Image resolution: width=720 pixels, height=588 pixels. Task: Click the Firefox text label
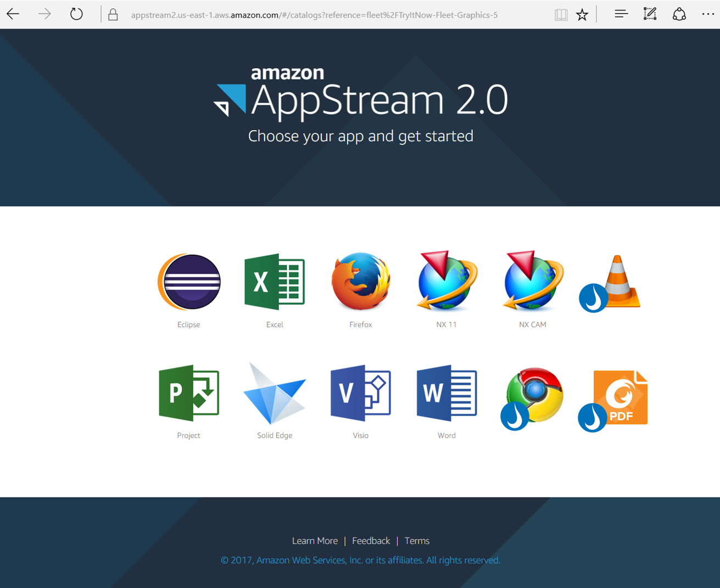point(361,324)
